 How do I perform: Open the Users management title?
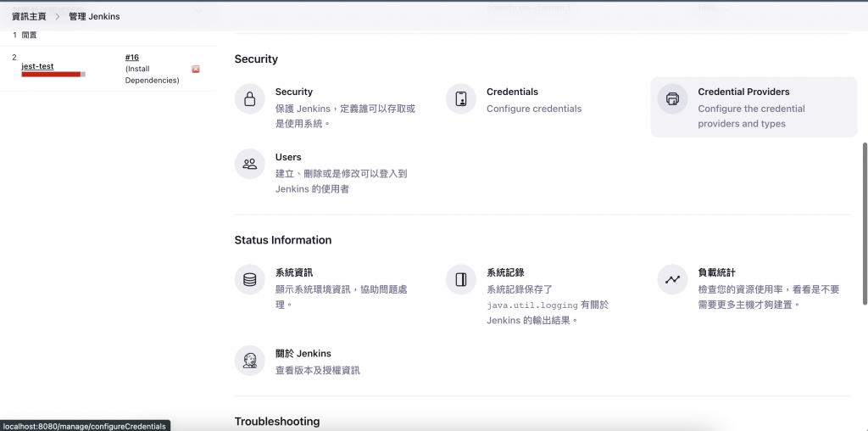click(288, 157)
